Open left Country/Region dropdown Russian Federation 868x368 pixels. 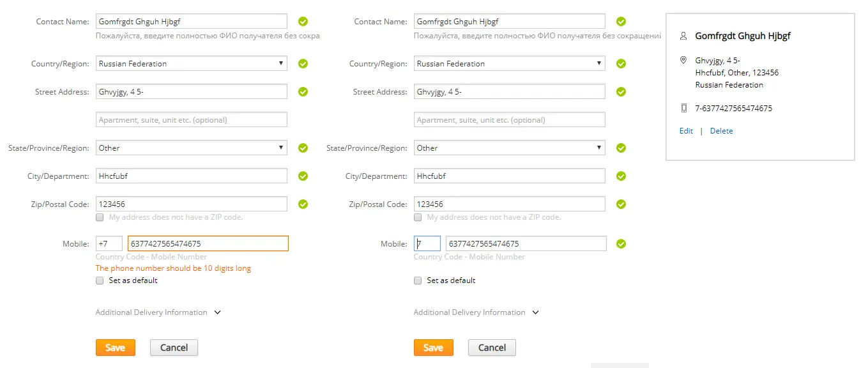click(x=192, y=63)
